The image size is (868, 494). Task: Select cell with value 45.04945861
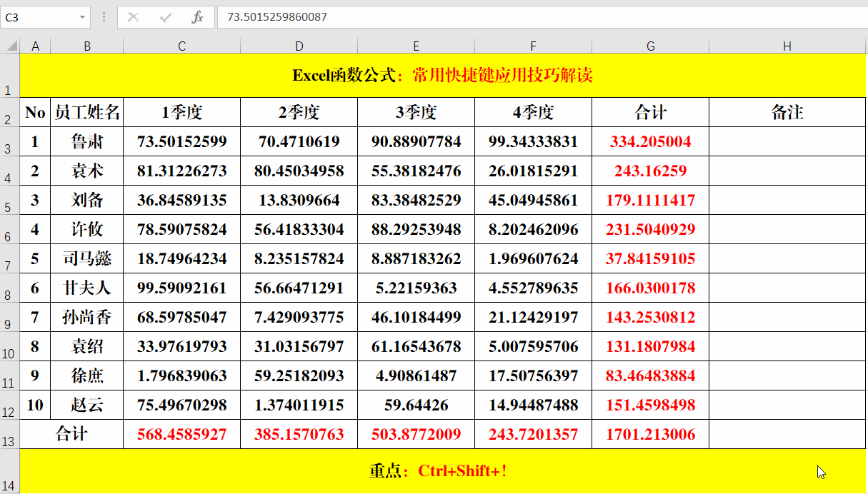pos(534,200)
